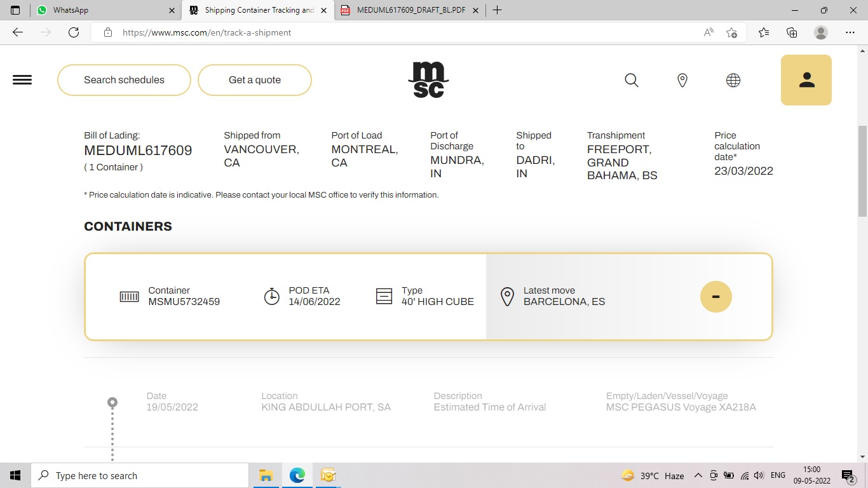Open browser Collections icon
Screen dimensions: 868x488
click(x=792, y=32)
